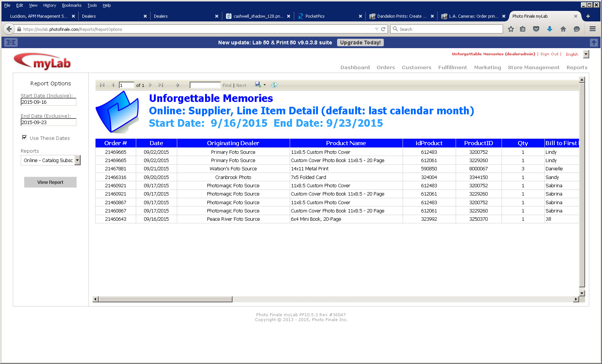The height and width of the screenshot is (364, 602).
Task: Expand the Reports selection dropdown
Action: point(78,160)
